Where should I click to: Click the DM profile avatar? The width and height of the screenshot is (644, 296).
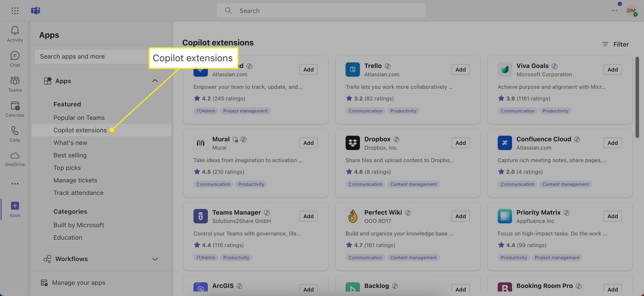[x=631, y=11]
